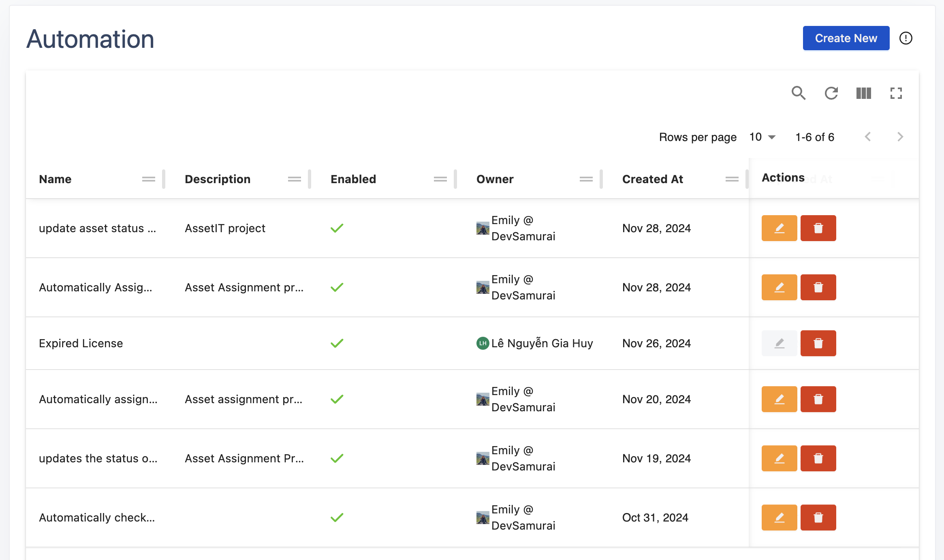Open the Rows per page dropdown
Screen dimensions: 944x560
(762, 137)
